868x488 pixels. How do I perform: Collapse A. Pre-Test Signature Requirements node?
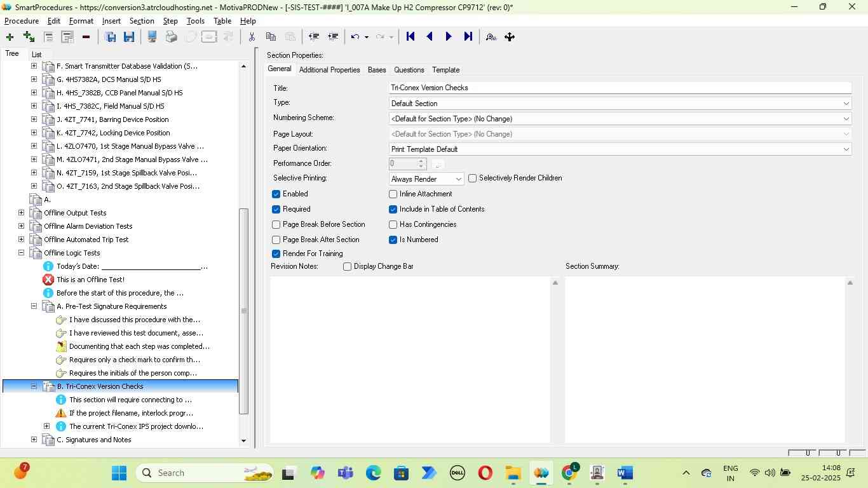[x=34, y=306]
